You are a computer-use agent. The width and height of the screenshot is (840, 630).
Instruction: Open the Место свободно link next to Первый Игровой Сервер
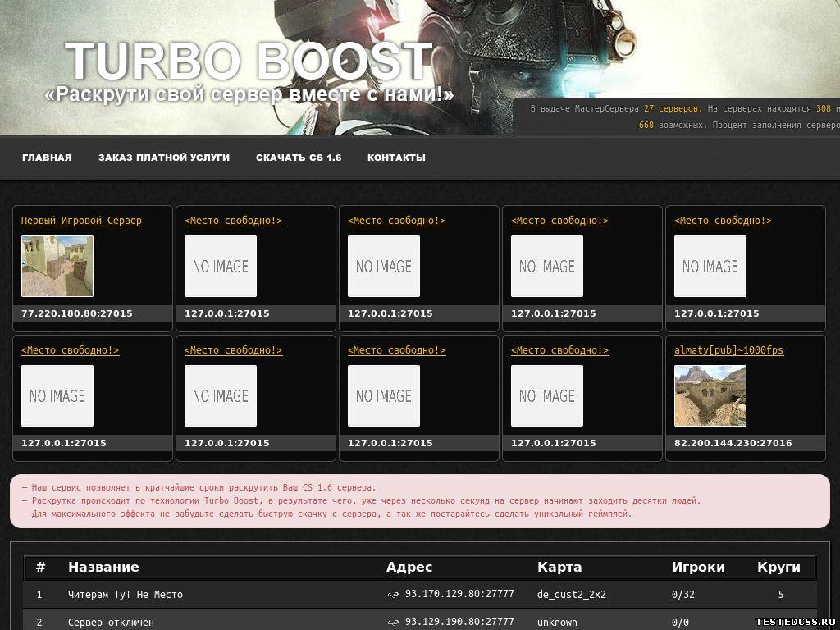click(233, 221)
